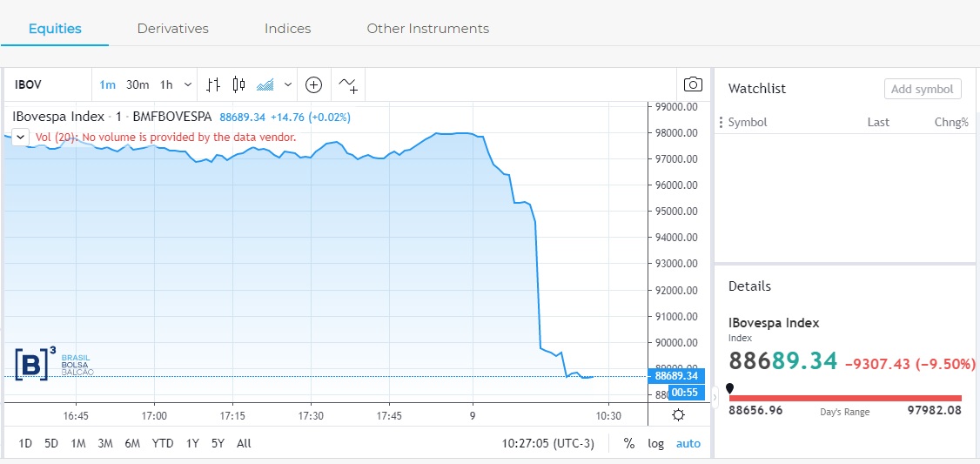Select the Other Instruments tab
The image size is (980, 464).
click(428, 29)
